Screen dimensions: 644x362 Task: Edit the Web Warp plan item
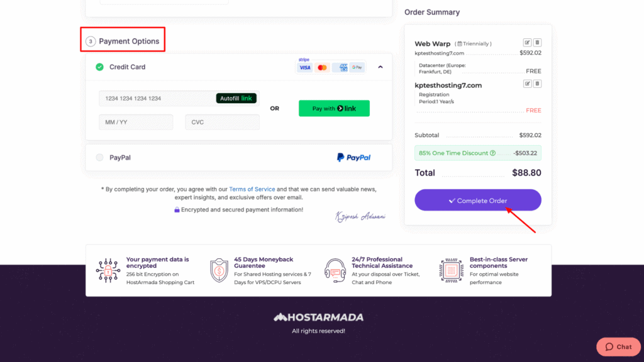click(x=527, y=43)
